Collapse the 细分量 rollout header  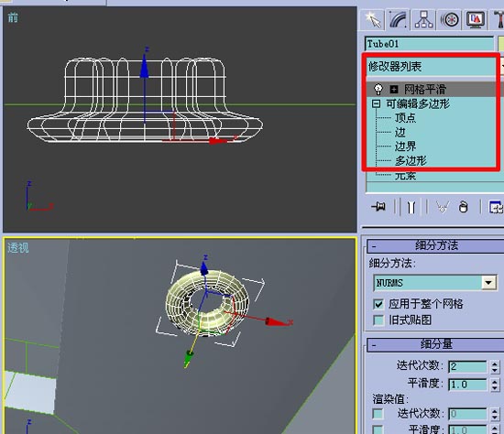click(435, 344)
